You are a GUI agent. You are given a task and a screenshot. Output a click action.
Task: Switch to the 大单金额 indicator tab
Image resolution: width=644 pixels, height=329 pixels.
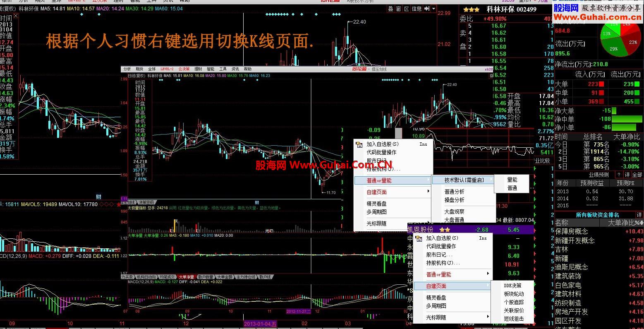pos(225,277)
